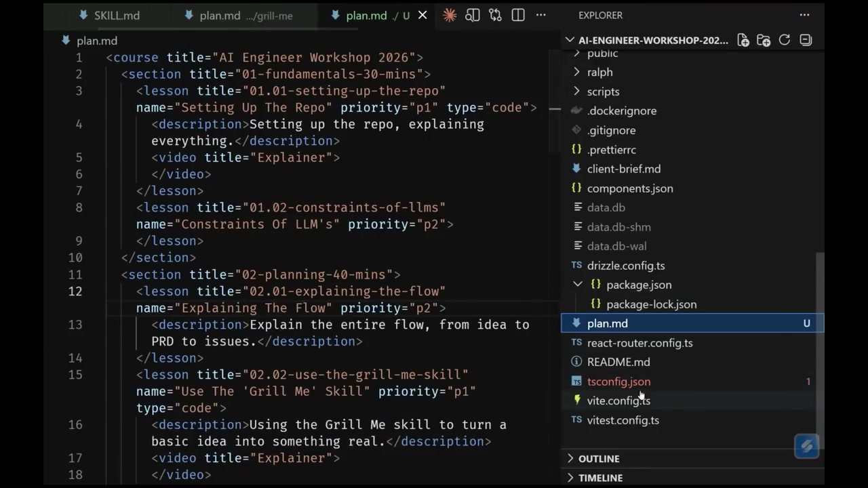Open changes compare icon in editor toolbar
868x488 pixels.
(496, 15)
